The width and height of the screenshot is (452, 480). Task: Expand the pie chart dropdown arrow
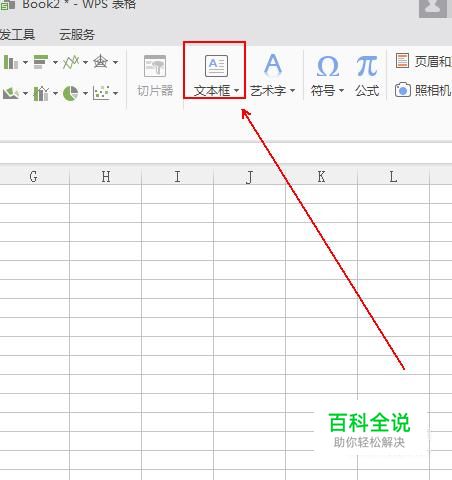[x=85, y=93]
